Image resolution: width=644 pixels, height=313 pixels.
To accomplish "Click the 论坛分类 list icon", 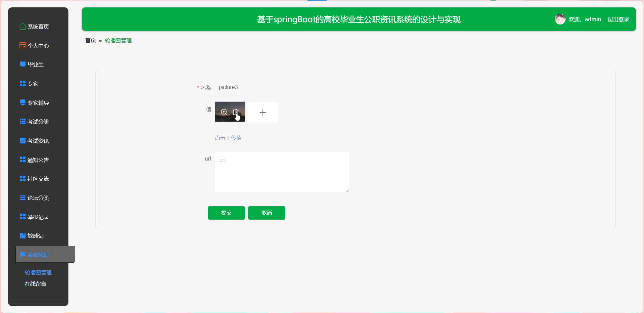I will pyautogui.click(x=22, y=198).
